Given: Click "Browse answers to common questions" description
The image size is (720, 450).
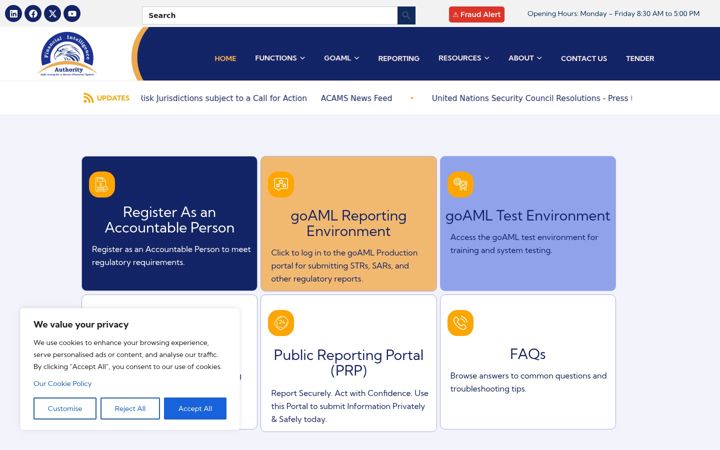Looking at the screenshot, I should [529, 382].
